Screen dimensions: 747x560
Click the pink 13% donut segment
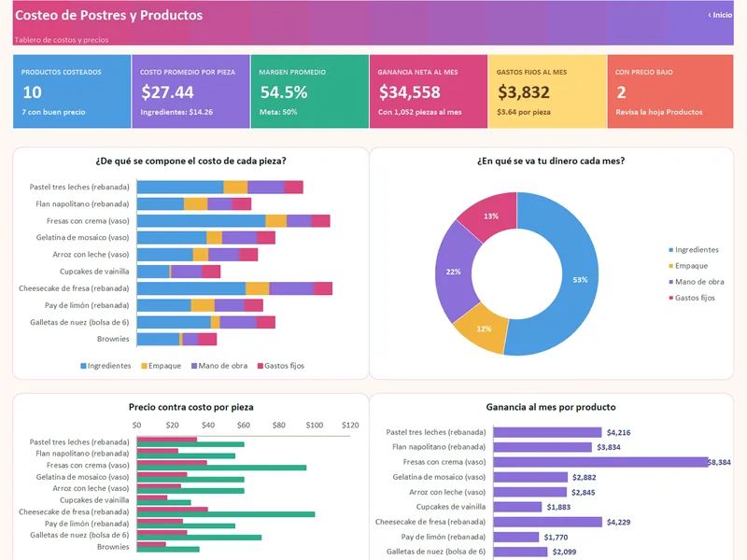click(491, 217)
